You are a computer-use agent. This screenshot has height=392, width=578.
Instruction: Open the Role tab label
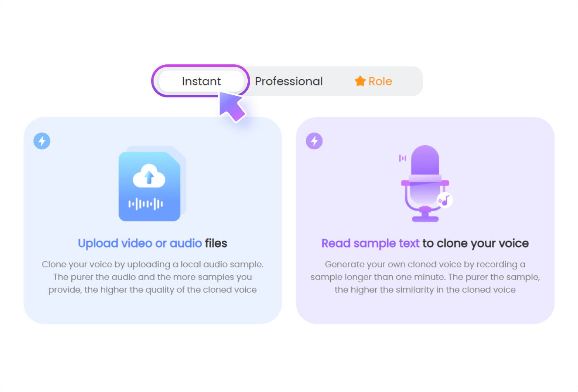coord(380,81)
